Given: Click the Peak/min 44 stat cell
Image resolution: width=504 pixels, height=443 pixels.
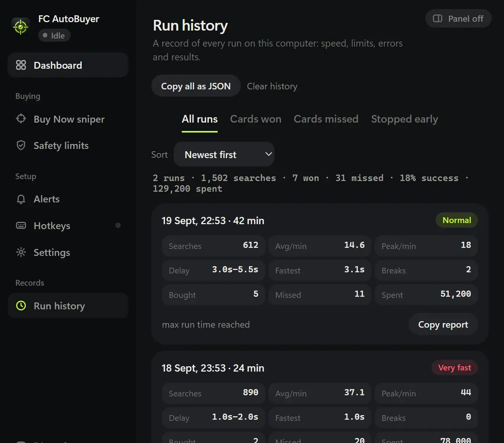Looking at the screenshot, I should pyautogui.click(x=426, y=393).
